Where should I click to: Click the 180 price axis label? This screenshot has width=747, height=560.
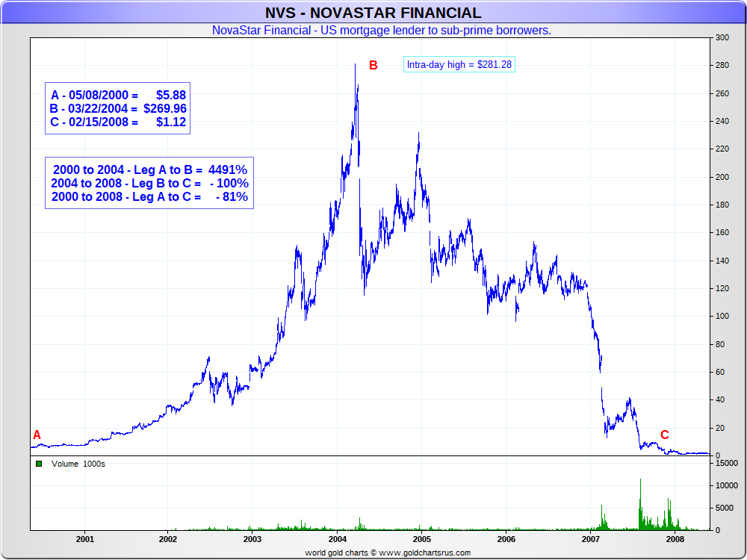pyautogui.click(x=722, y=205)
